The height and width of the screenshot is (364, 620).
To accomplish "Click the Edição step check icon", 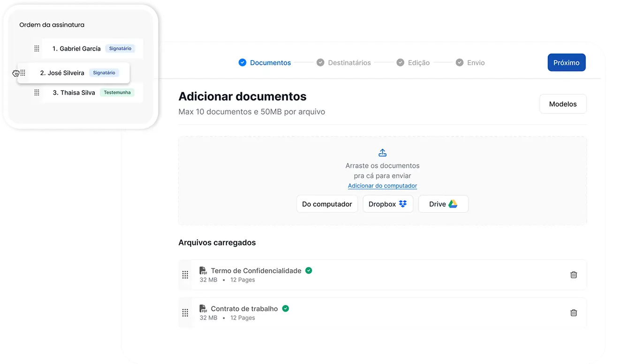I will click(x=401, y=62).
